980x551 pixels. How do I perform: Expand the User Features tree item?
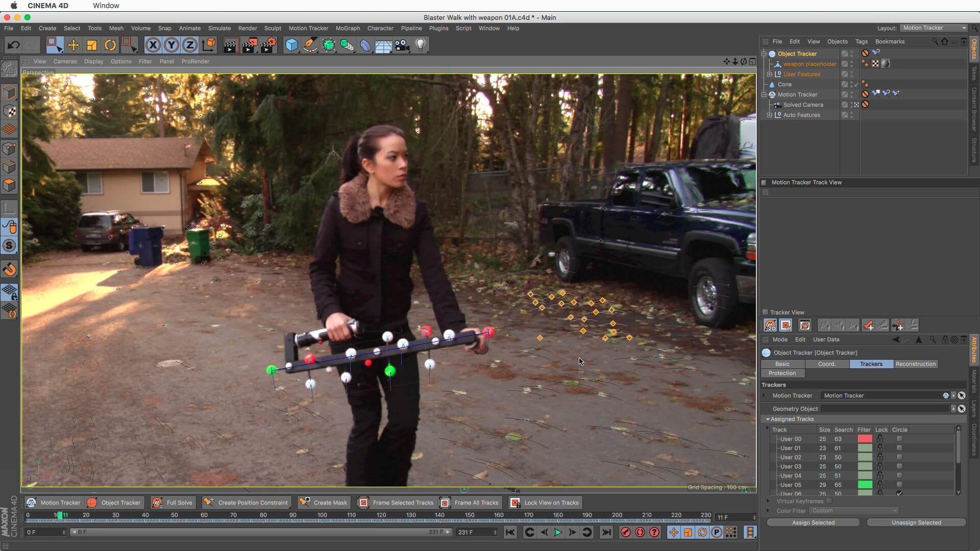[x=770, y=74]
